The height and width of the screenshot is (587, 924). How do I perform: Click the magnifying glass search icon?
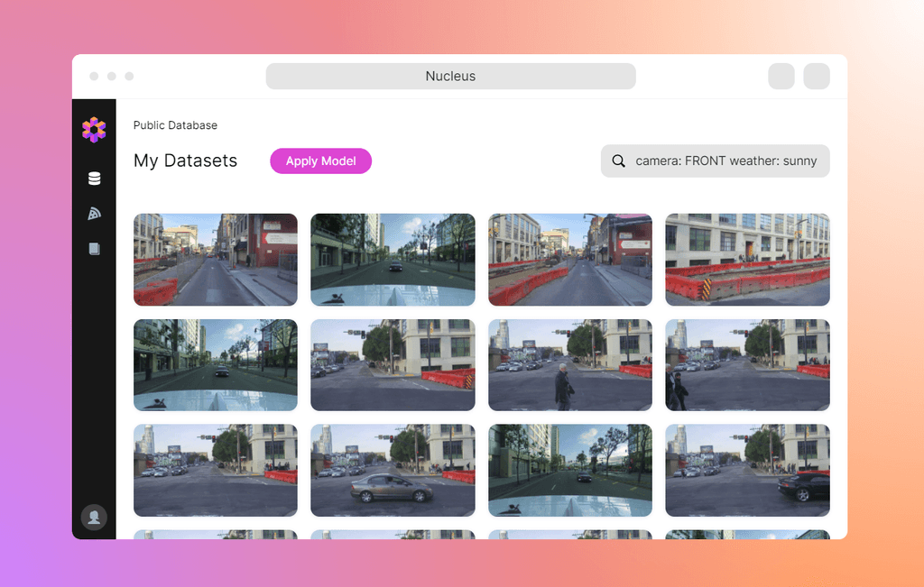[618, 161]
